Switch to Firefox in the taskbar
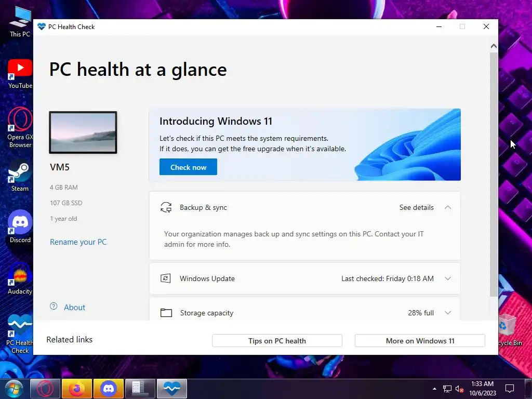 point(77,389)
